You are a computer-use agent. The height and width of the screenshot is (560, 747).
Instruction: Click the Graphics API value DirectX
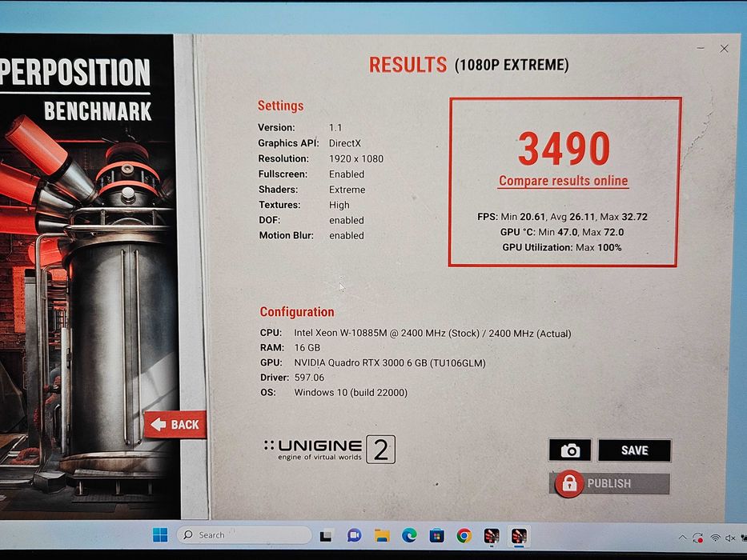345,143
